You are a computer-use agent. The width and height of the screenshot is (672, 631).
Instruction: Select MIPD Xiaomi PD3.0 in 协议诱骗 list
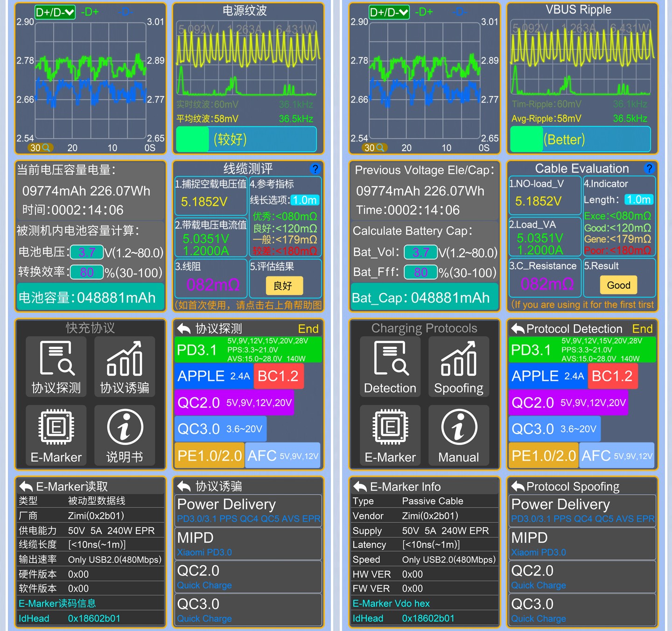pyautogui.click(x=249, y=544)
